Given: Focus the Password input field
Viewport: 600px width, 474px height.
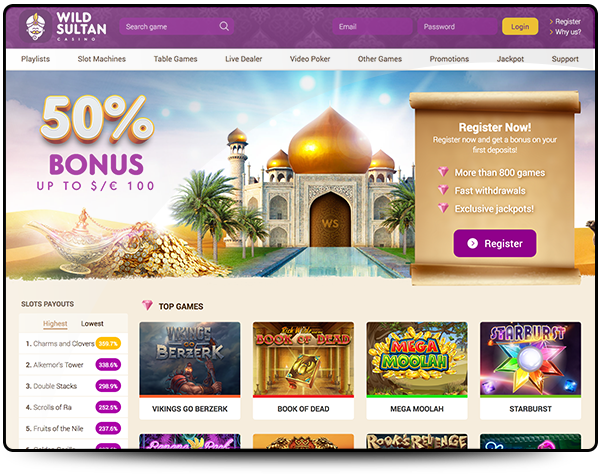Looking at the screenshot, I should (x=457, y=26).
